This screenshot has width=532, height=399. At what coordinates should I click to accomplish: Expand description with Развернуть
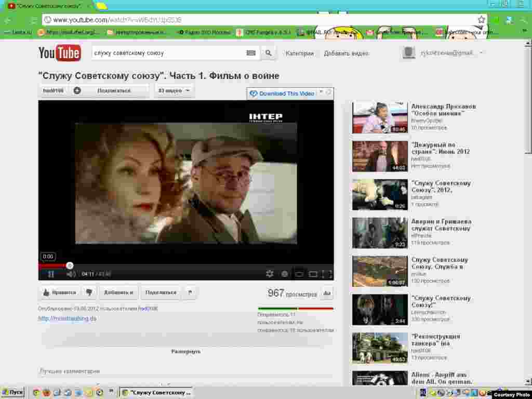tap(185, 351)
